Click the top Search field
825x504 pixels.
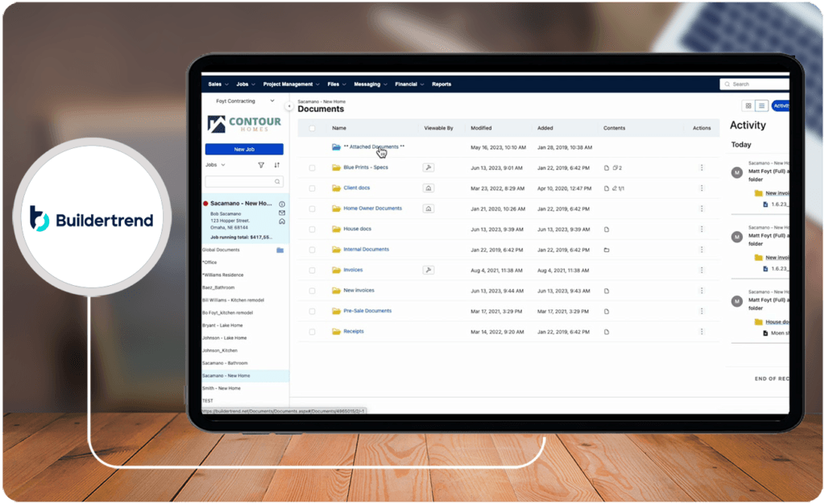[x=754, y=84]
